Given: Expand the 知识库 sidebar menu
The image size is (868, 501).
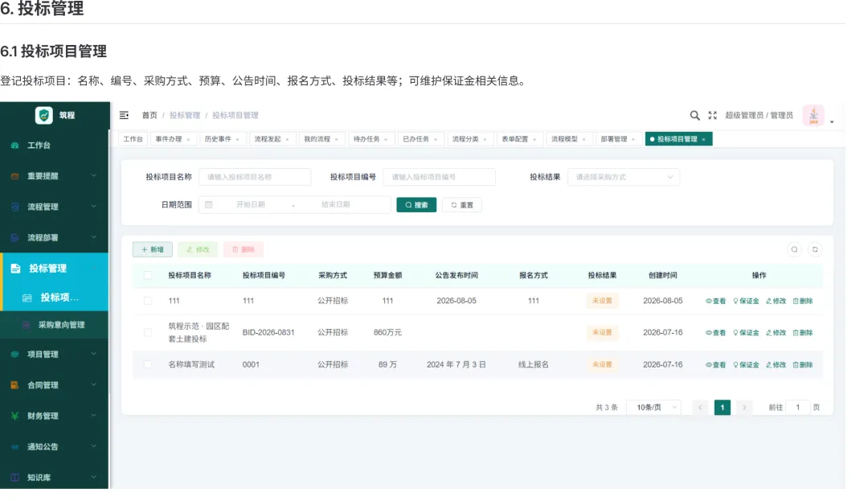Looking at the screenshot, I should (55, 477).
